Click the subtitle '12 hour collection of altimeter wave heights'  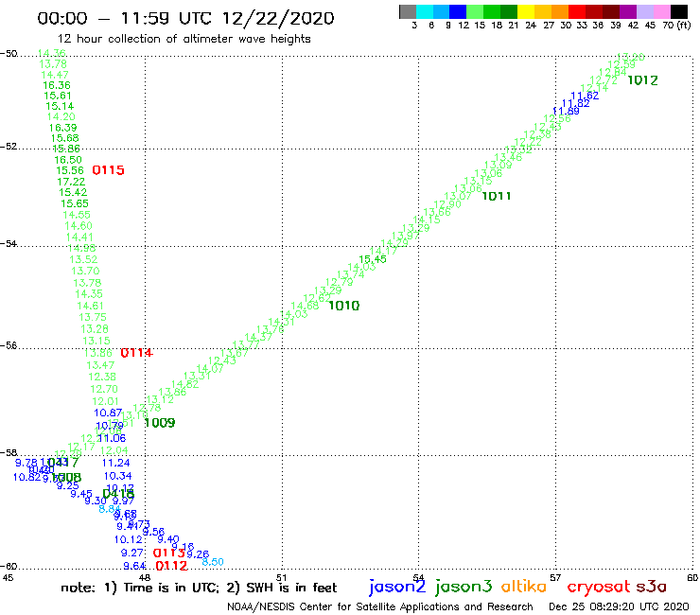pos(184,39)
